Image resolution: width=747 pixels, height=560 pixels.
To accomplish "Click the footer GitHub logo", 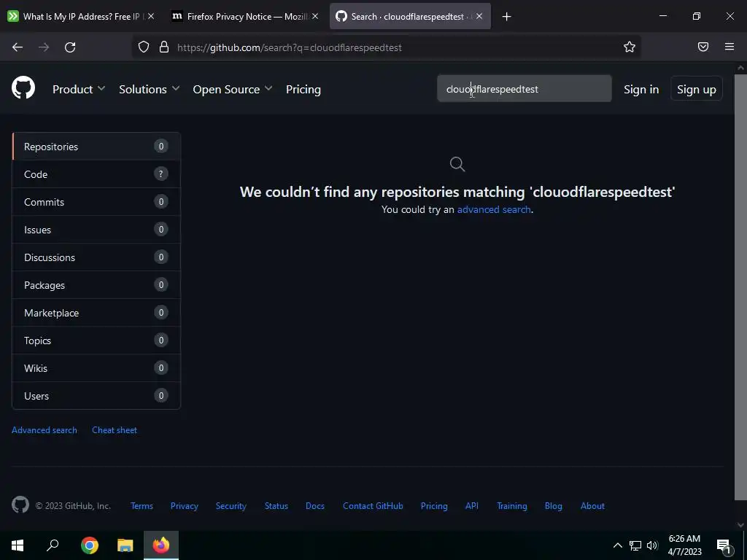I will 20,505.
